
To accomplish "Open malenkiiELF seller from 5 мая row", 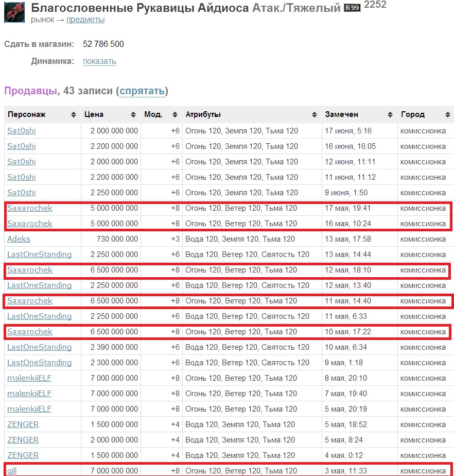I will click(x=29, y=409).
